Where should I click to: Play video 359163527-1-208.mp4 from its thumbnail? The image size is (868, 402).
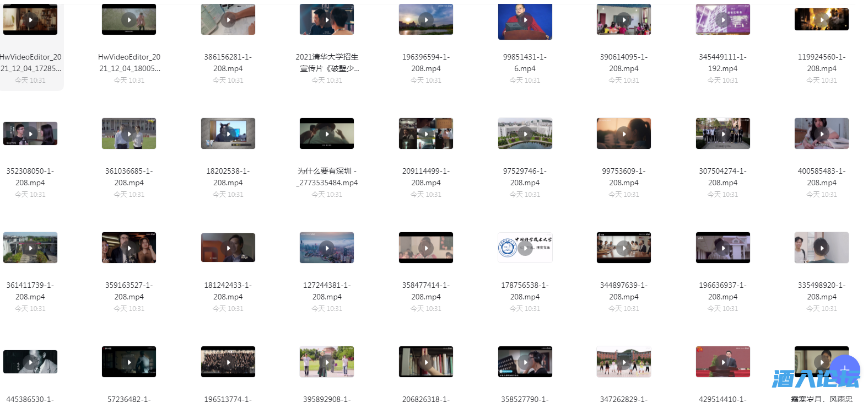[129, 248]
